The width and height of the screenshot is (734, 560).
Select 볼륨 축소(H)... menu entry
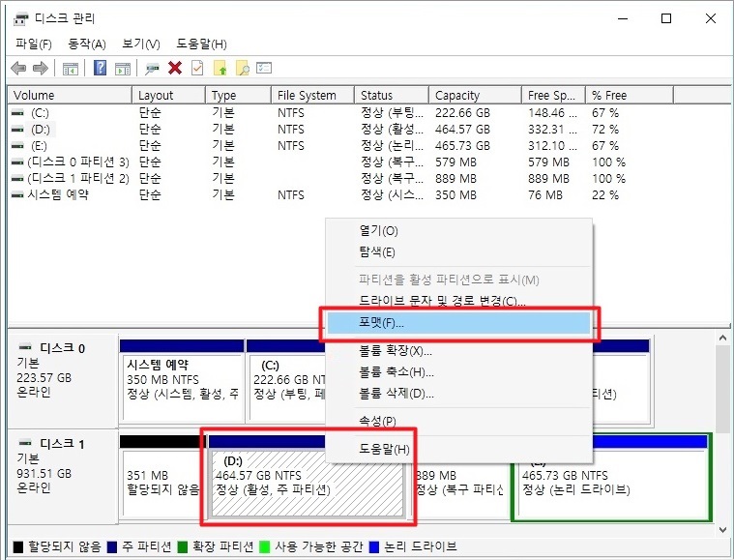pos(459,372)
